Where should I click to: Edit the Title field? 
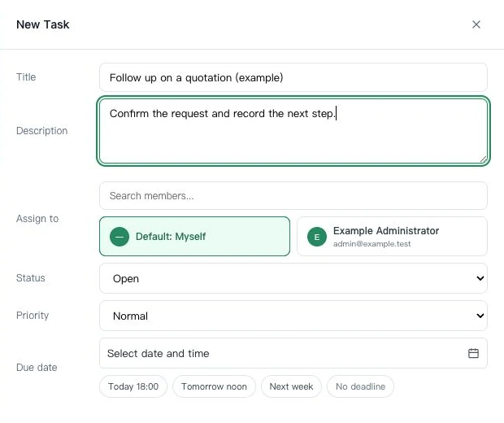coord(293,77)
